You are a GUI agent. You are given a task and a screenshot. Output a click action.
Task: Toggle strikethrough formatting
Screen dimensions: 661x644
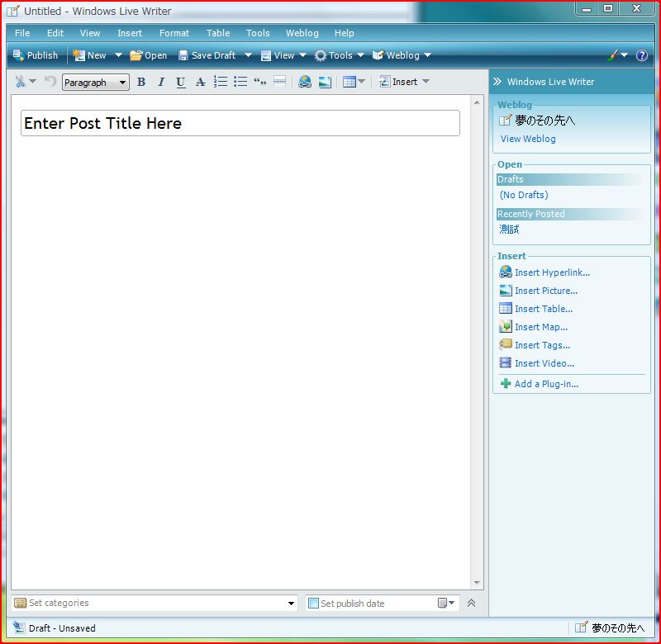point(200,82)
